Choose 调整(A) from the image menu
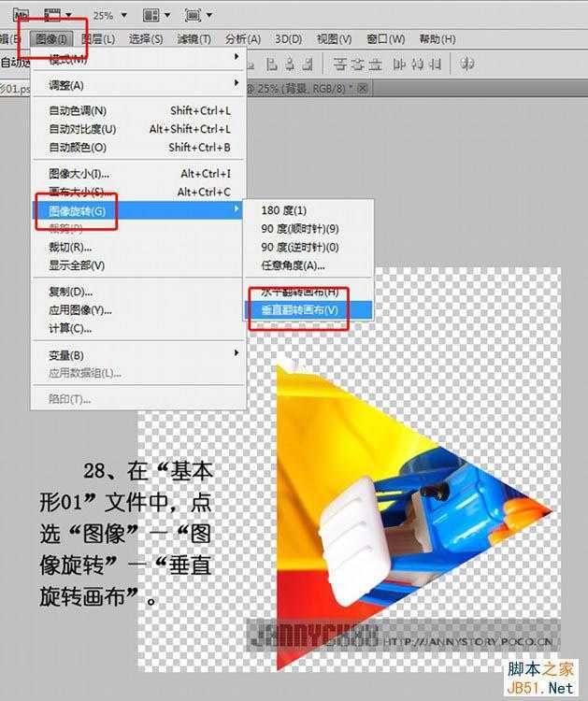 pyautogui.click(x=138, y=85)
